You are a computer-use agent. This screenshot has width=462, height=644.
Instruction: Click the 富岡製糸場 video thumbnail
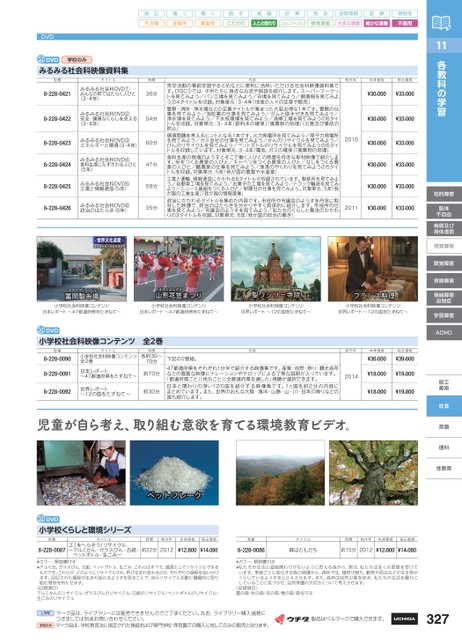tap(82, 269)
